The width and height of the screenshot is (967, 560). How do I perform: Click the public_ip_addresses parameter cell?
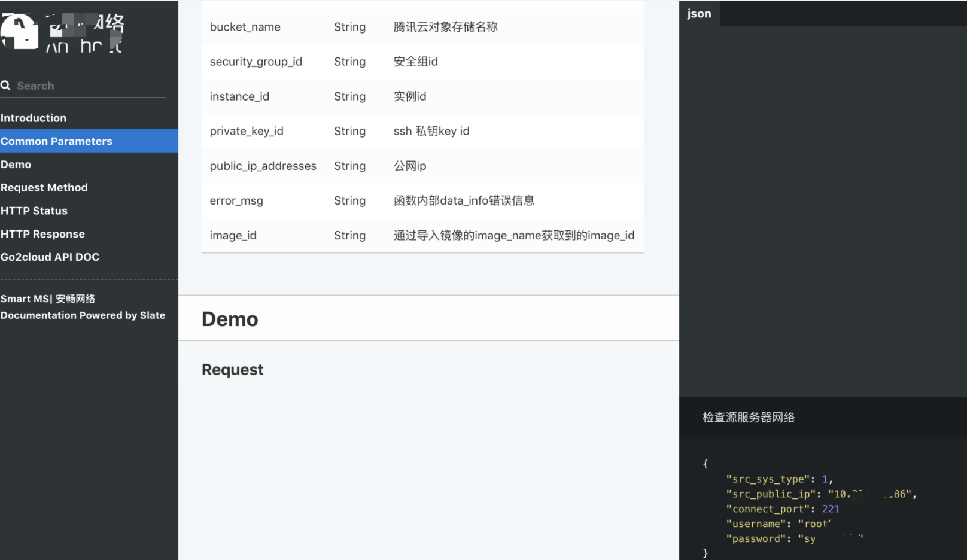[x=263, y=166]
